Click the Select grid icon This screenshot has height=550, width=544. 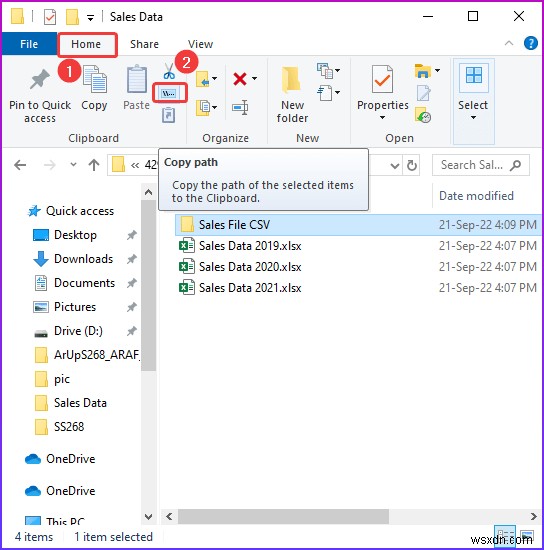[474, 76]
